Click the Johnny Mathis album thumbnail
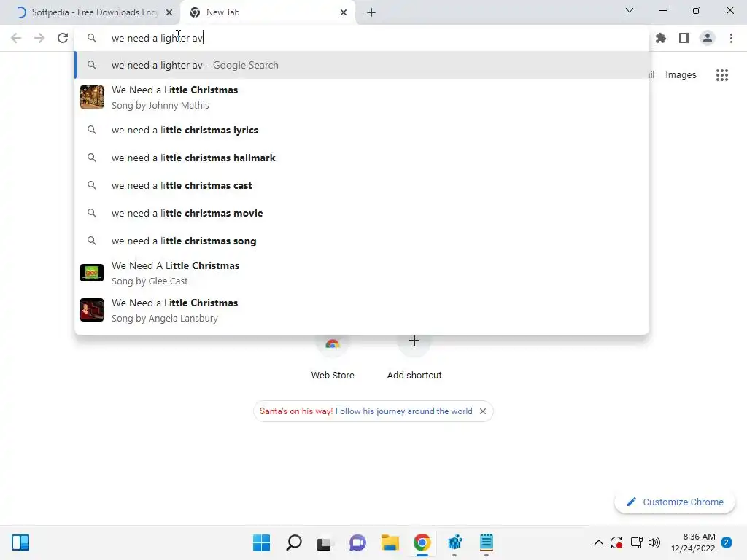747x560 pixels. tap(92, 97)
